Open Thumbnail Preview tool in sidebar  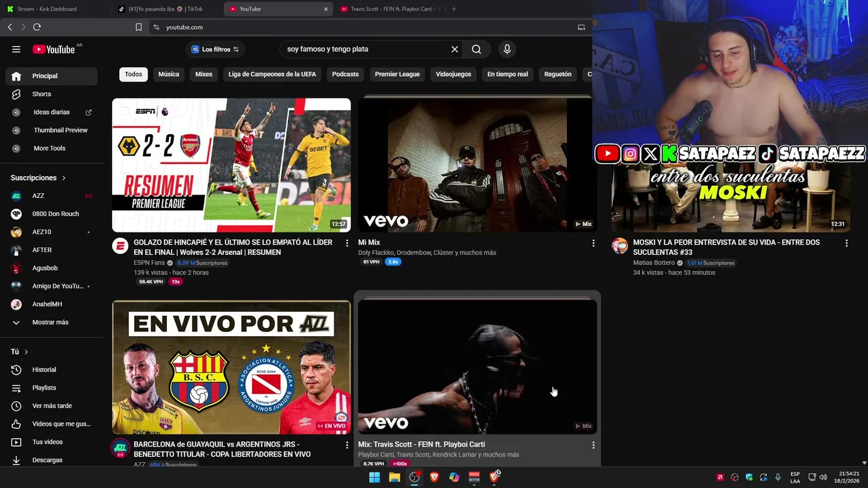tap(52, 130)
